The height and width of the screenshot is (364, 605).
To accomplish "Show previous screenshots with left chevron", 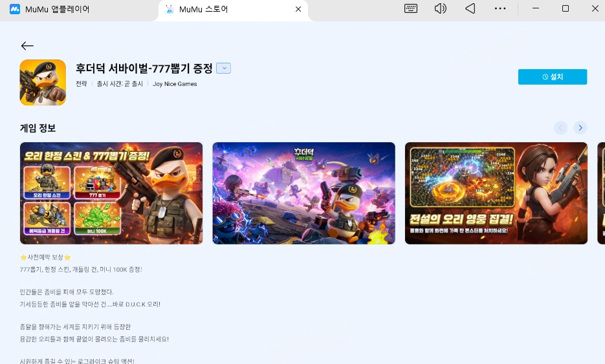I will point(560,127).
